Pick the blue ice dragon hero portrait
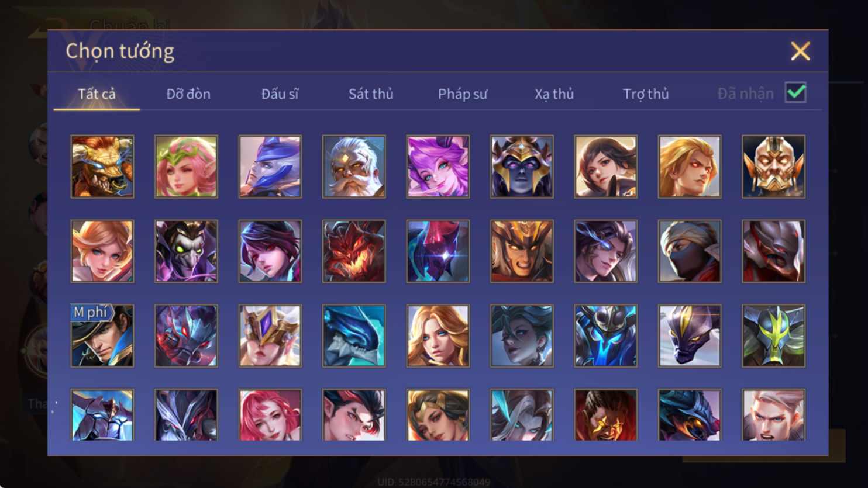The height and width of the screenshot is (488, 868). point(354,336)
